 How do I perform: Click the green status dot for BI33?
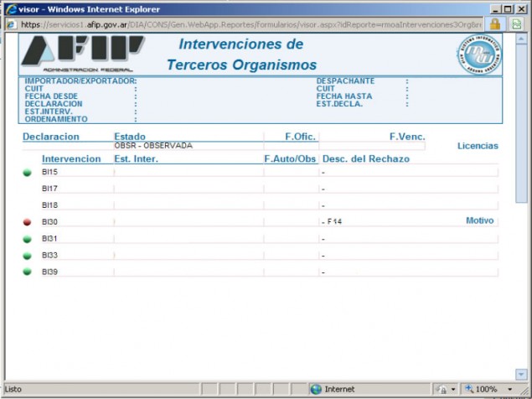click(27, 256)
